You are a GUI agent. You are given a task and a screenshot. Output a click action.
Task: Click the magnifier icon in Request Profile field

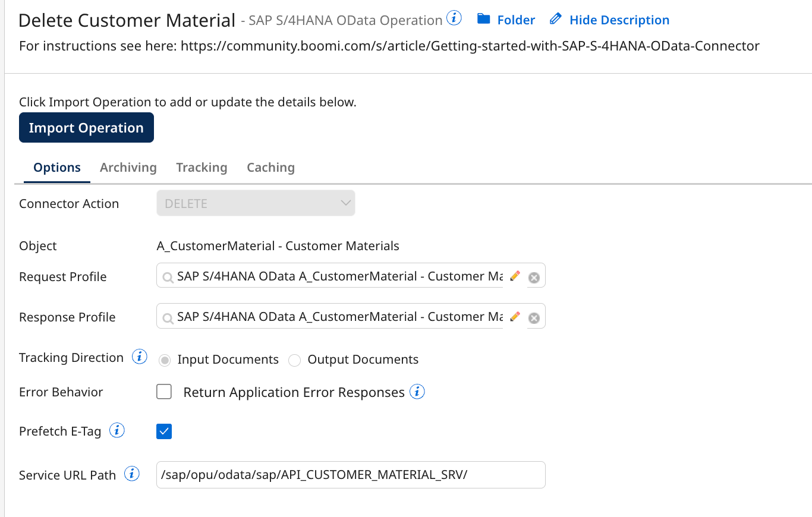[168, 276]
